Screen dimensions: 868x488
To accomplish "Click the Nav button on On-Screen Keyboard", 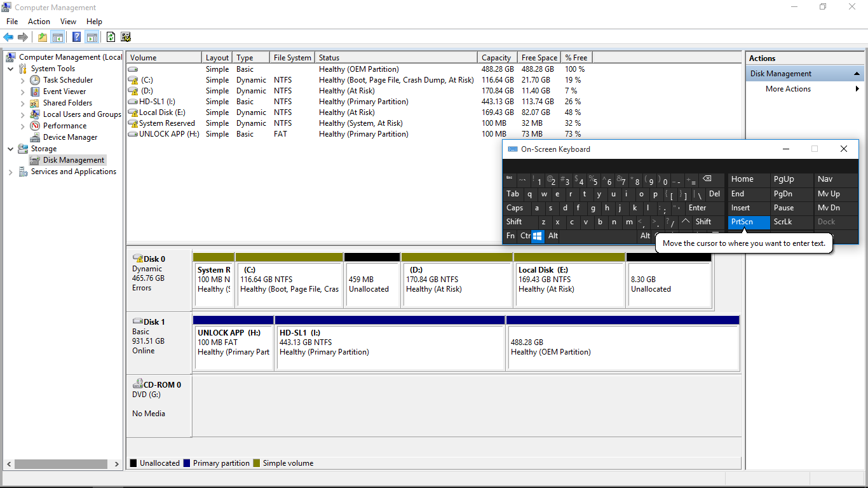I will [x=836, y=179].
